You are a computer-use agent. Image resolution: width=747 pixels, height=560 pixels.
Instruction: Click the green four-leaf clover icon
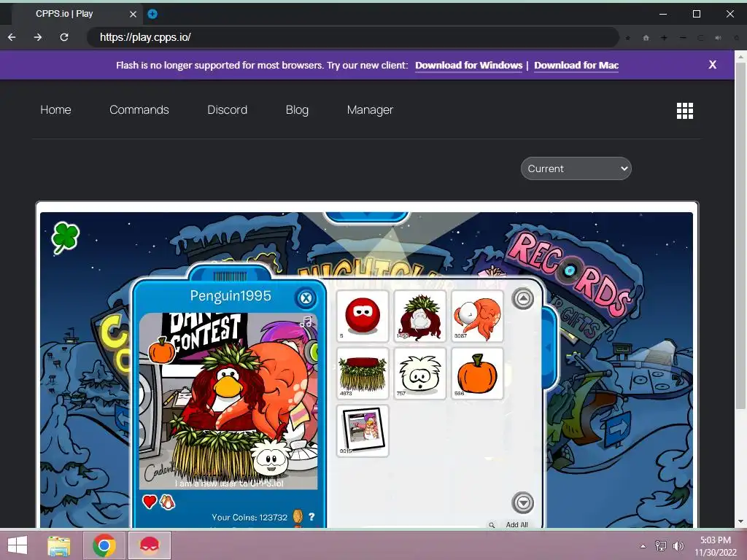(x=65, y=237)
